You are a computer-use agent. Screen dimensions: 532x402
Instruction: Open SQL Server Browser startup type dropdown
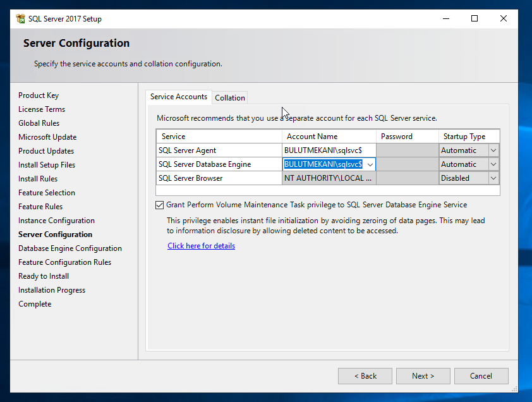point(493,178)
